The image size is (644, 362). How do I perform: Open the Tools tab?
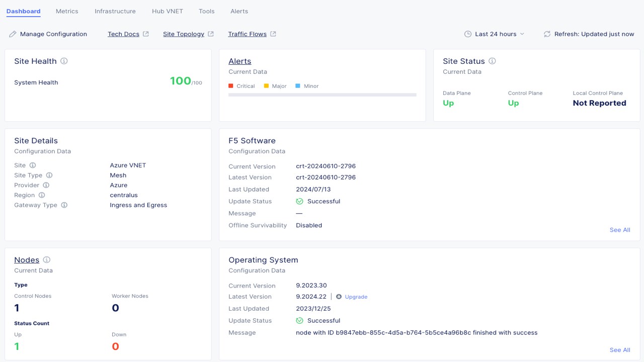coord(207,11)
